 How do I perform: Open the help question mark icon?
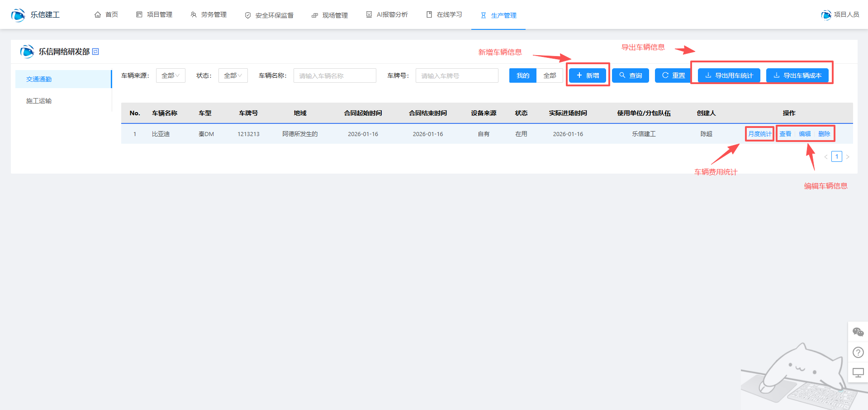pos(858,352)
